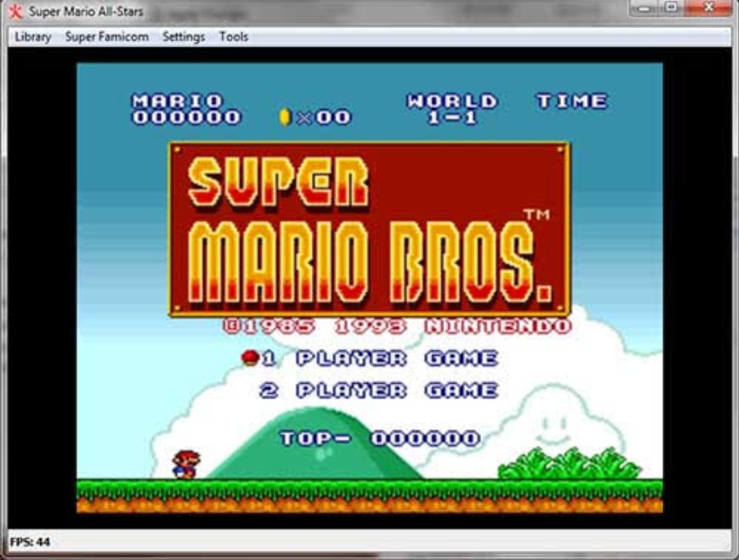The height and width of the screenshot is (560, 739).
Task: Click the Mario sprite on the ground
Action: click(186, 464)
